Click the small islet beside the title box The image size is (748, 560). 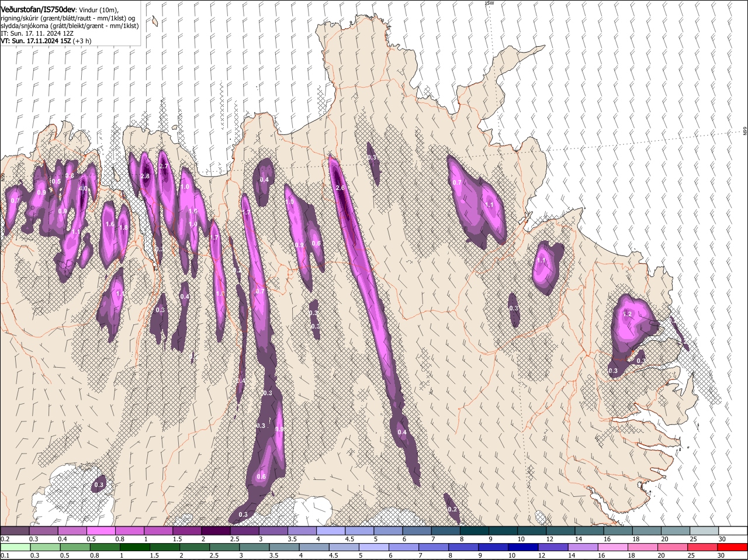[x=154, y=21]
